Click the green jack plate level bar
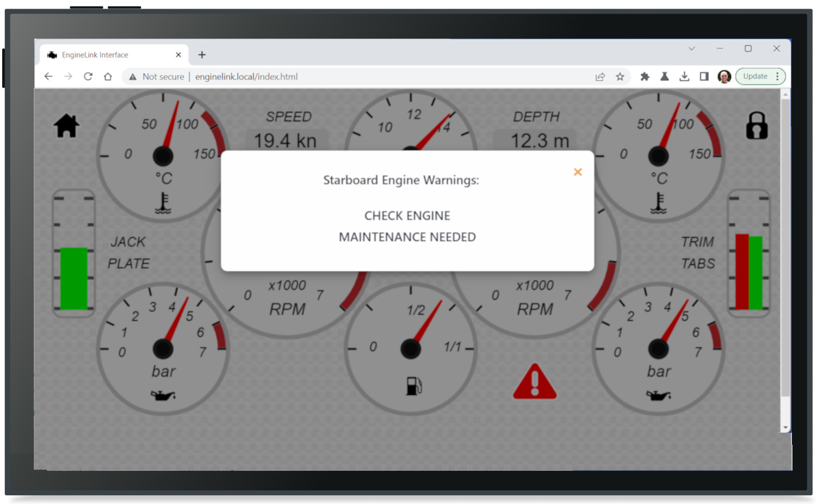Viewport: 817px width, 504px height. pos(74,278)
